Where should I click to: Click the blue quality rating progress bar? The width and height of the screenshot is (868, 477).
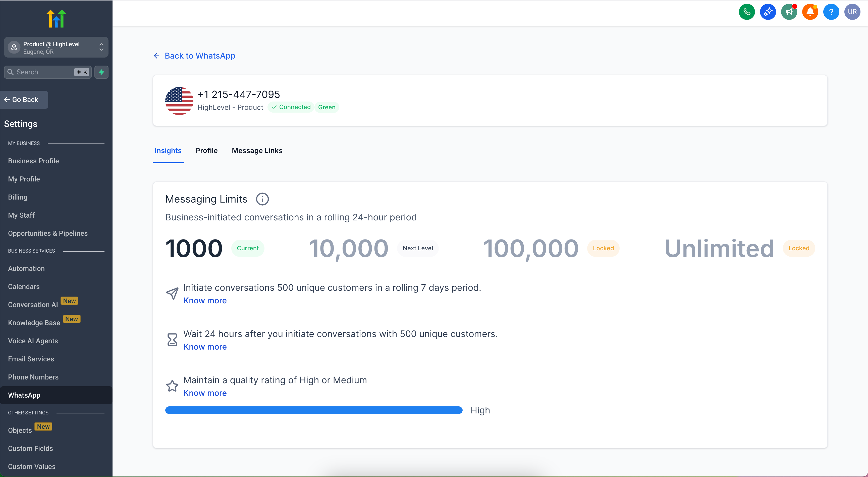(x=314, y=410)
